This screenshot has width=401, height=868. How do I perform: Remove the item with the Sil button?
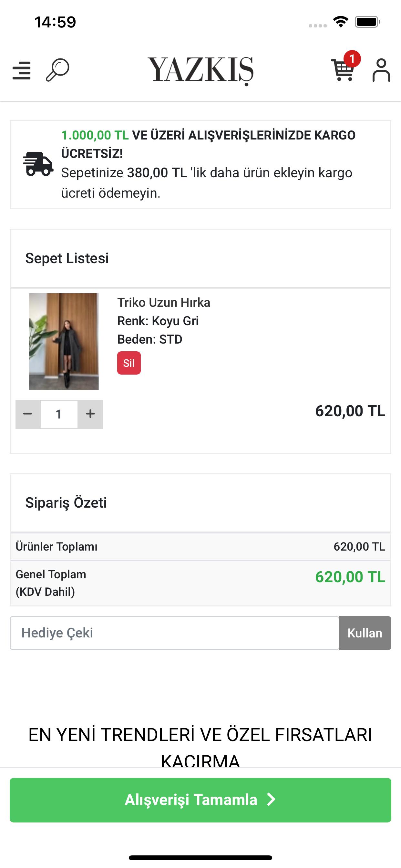[129, 363]
